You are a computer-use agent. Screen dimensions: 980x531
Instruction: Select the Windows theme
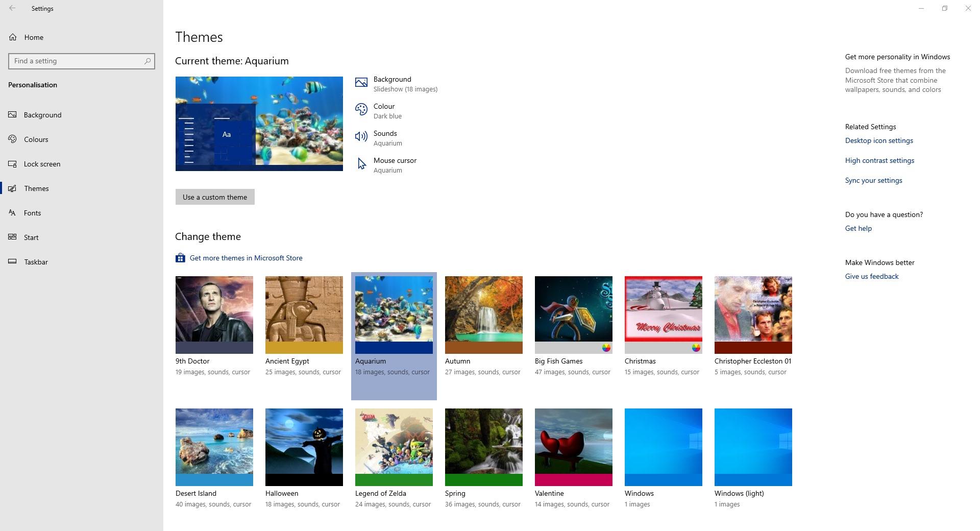pos(664,458)
